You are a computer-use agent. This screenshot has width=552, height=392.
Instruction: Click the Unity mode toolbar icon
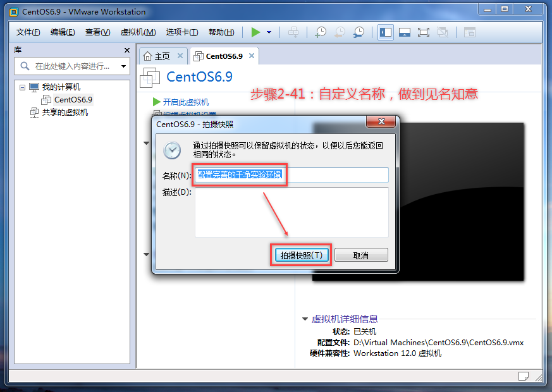[x=443, y=32]
